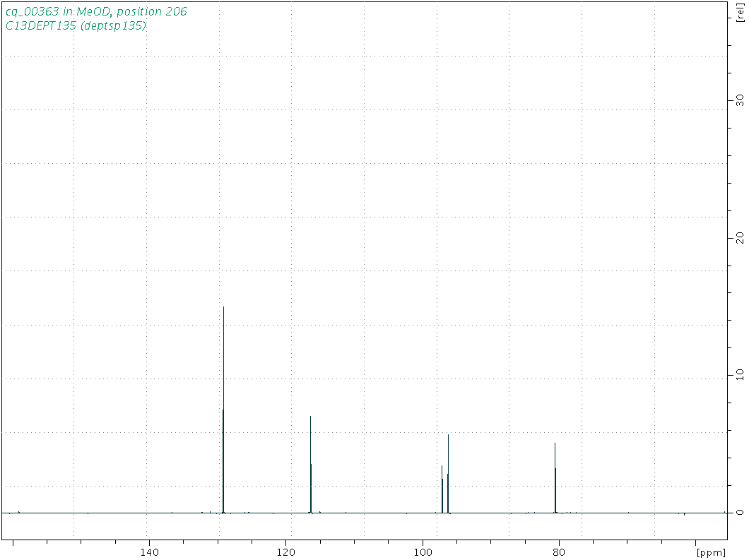Click the '20' intensity axis label

click(740, 237)
